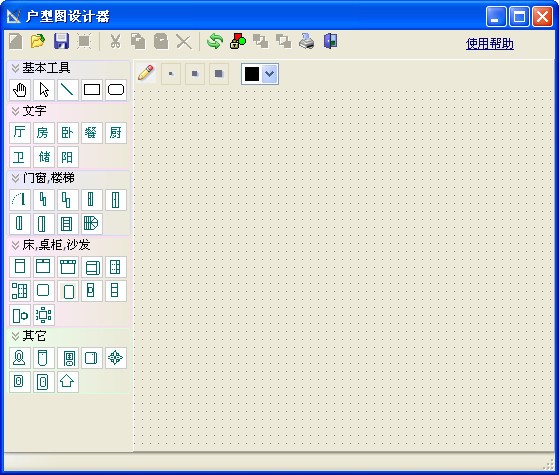Minimize the 户型图设计器 window
Viewport: 559px width, 475px height.
pyautogui.click(x=496, y=16)
